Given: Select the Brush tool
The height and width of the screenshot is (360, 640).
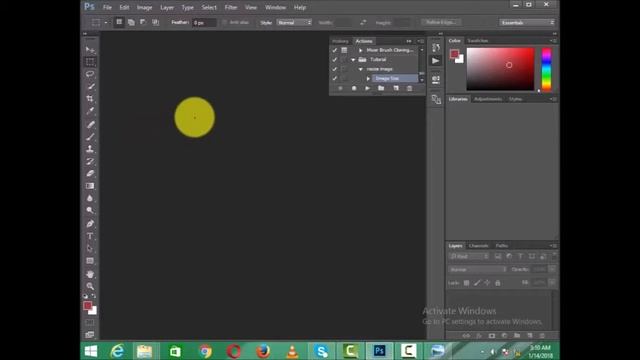Looking at the screenshot, I should (90, 137).
